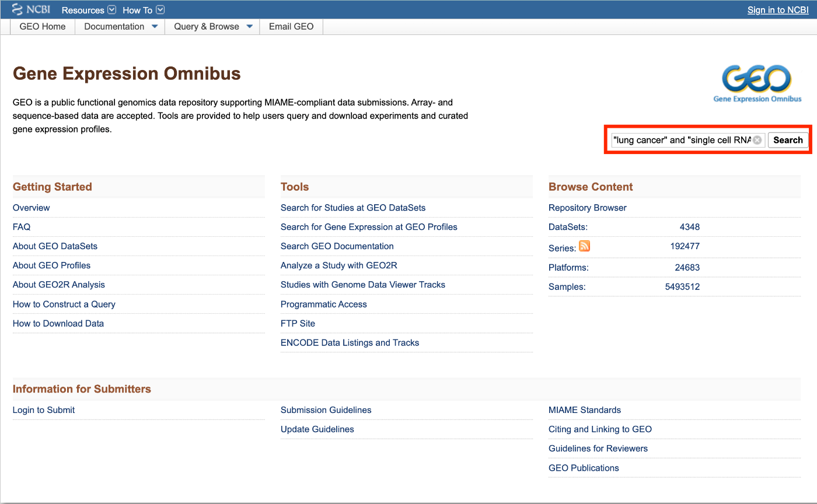The height and width of the screenshot is (504, 817).
Task: Click the DataSets count 4348
Action: click(x=690, y=227)
